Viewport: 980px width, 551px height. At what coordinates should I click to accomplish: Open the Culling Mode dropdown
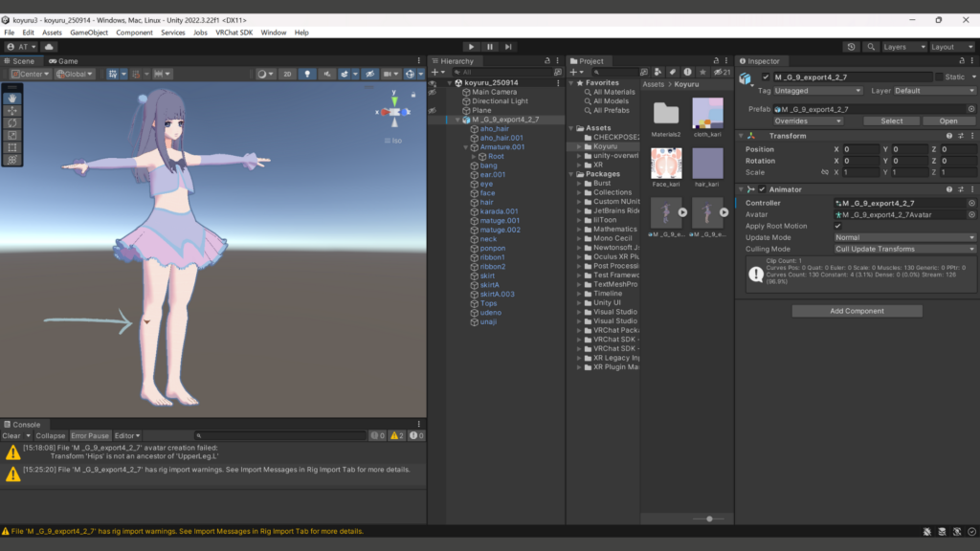tap(904, 249)
